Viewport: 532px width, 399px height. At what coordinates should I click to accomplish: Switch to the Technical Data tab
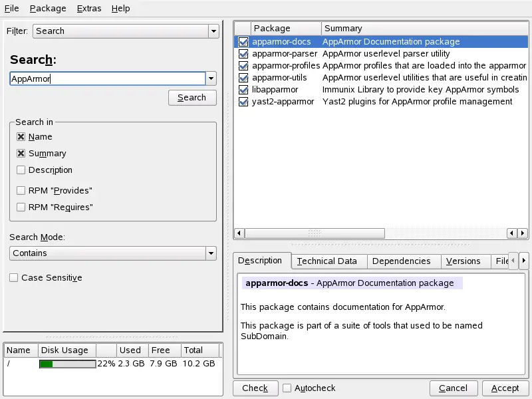coord(327,261)
